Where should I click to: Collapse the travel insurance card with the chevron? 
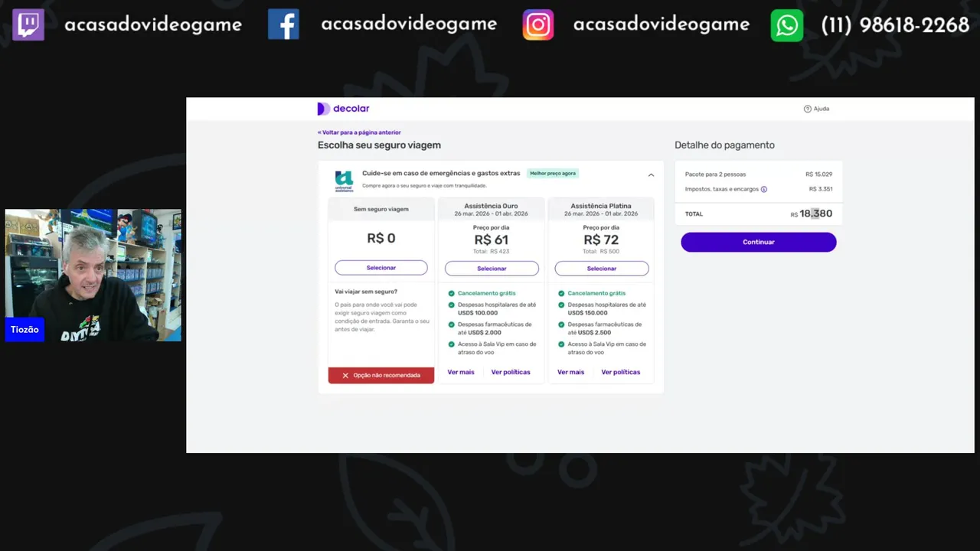pos(651,174)
